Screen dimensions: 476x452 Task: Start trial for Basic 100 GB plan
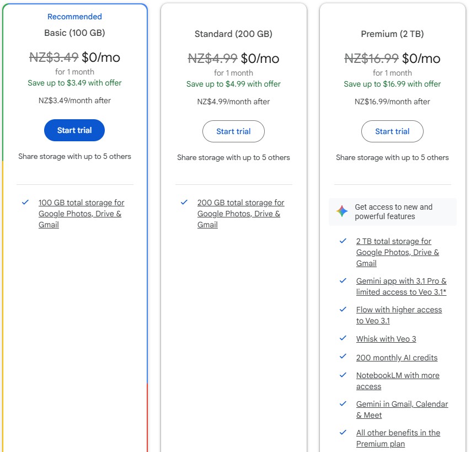point(74,130)
